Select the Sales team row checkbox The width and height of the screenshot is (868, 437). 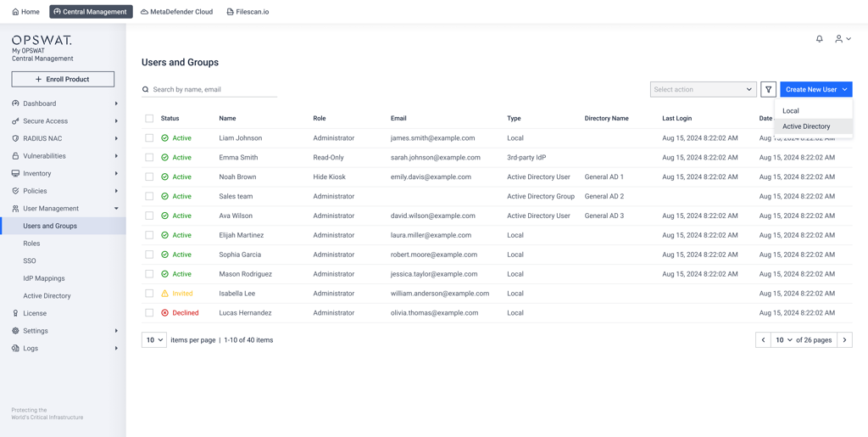pos(149,196)
